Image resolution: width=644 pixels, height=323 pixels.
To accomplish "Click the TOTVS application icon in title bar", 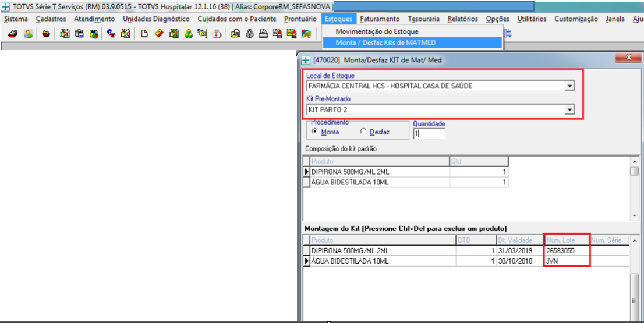I will (x=5, y=7).
